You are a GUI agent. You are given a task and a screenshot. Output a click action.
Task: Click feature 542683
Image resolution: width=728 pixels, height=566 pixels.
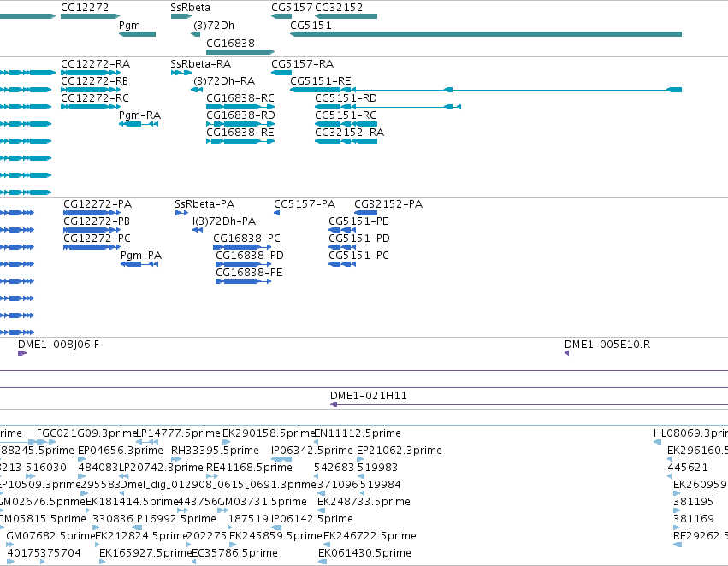point(317,476)
